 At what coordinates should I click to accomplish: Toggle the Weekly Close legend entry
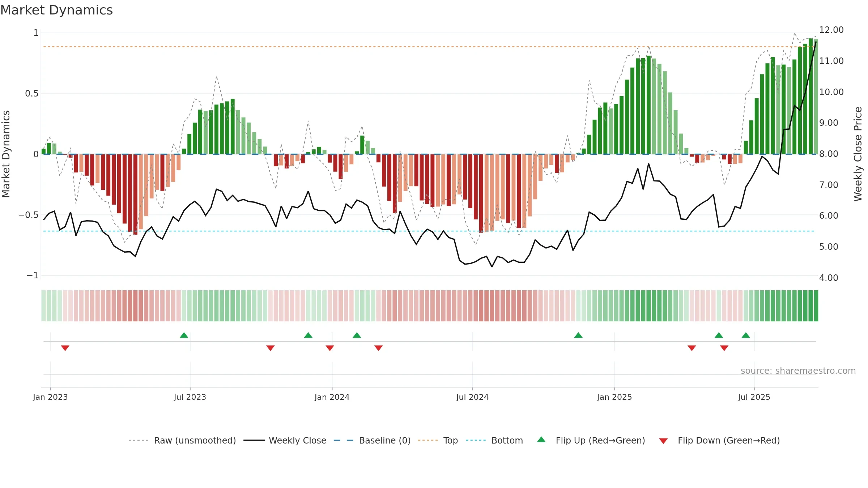(x=285, y=440)
